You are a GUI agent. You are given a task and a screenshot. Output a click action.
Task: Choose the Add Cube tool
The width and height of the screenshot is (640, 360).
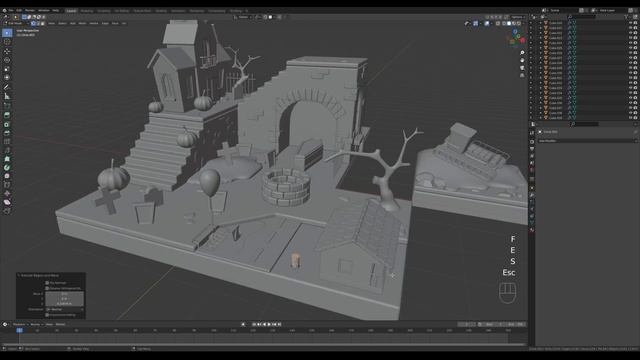click(x=7, y=105)
